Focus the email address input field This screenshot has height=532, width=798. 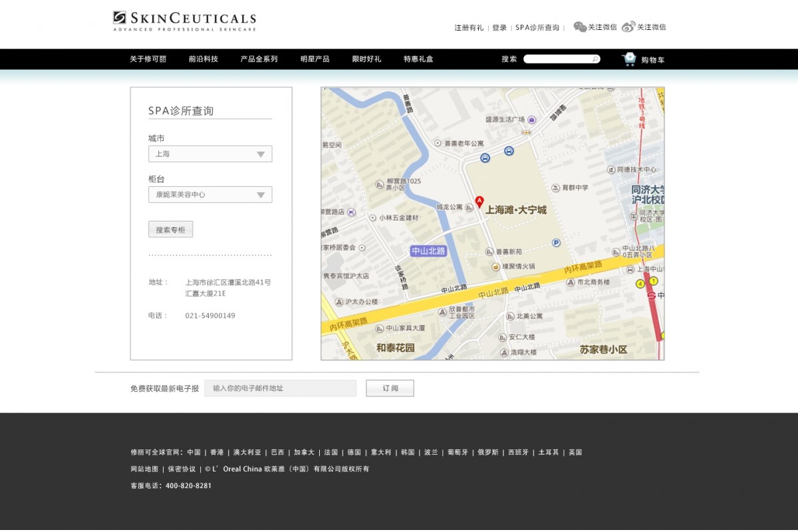point(280,388)
